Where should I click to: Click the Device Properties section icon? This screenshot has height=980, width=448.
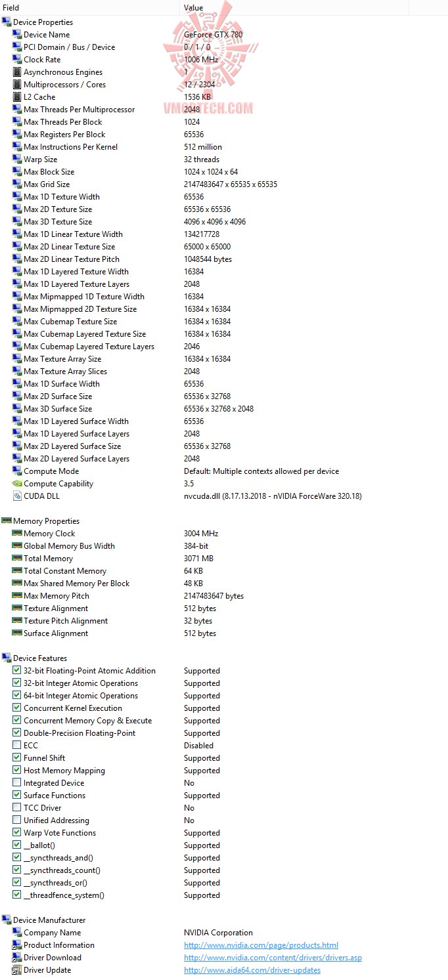point(7,22)
